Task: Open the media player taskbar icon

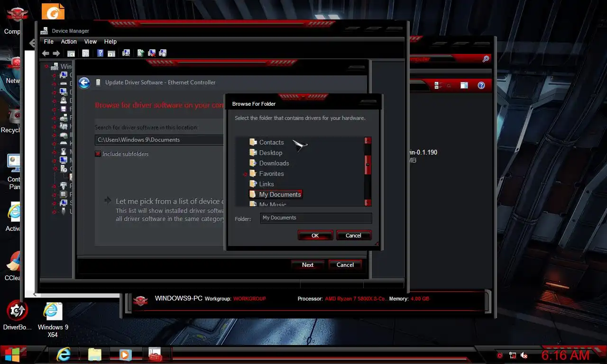Action: tap(125, 355)
